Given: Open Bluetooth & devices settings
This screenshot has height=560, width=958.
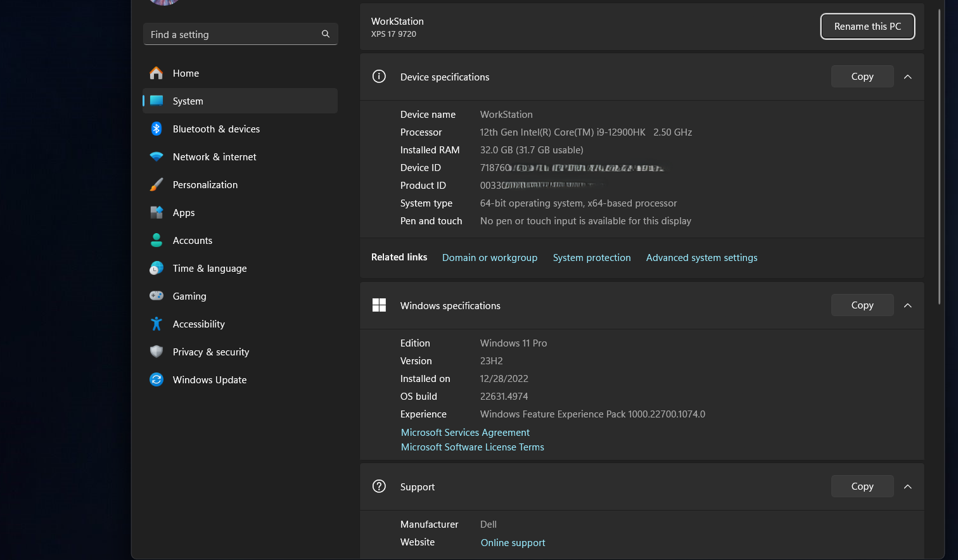Looking at the screenshot, I should pos(240,129).
